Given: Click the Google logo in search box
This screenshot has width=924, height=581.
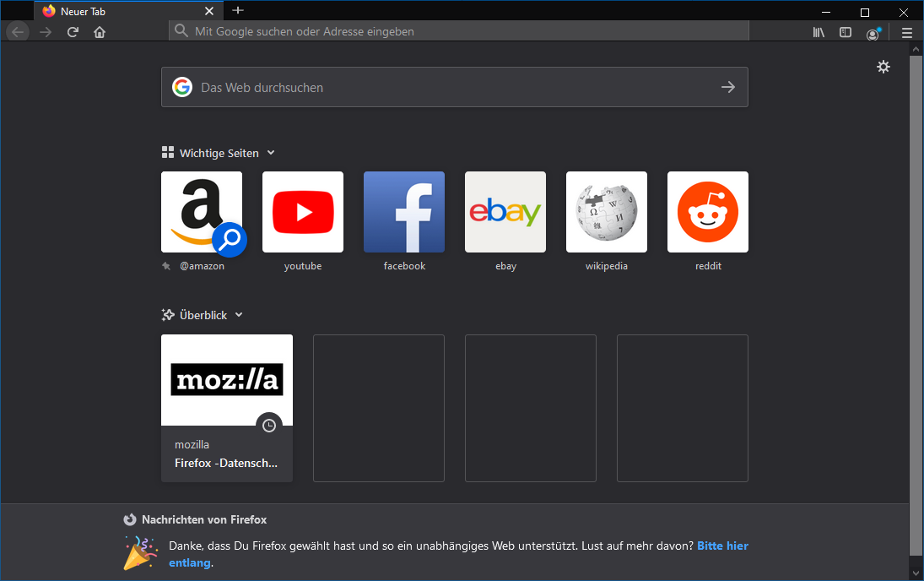Looking at the screenshot, I should (182, 87).
